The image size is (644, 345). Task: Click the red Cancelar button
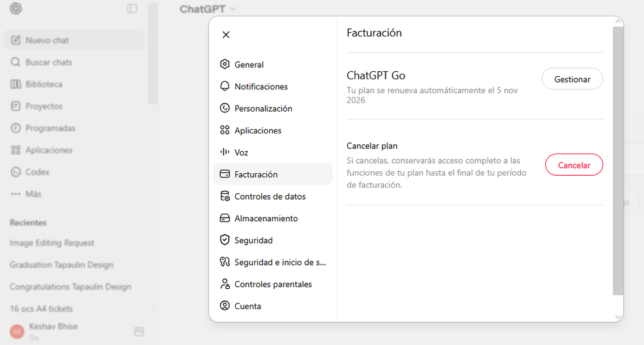pos(574,165)
